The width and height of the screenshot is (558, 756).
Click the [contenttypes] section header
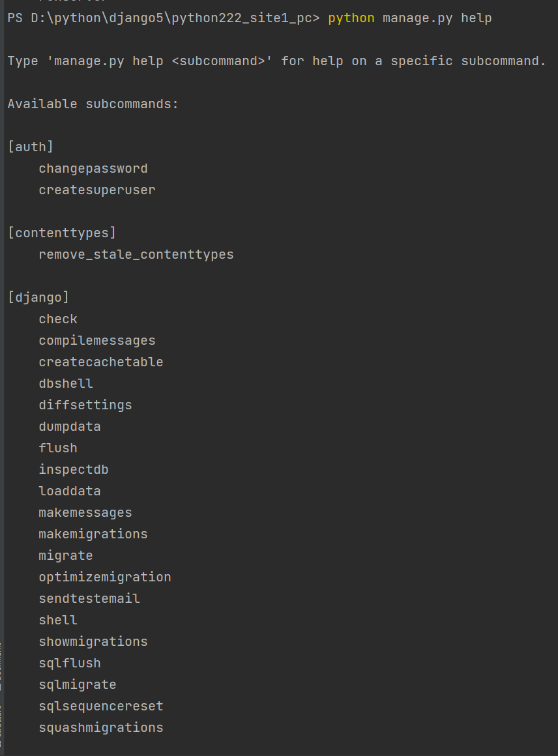pos(62,233)
